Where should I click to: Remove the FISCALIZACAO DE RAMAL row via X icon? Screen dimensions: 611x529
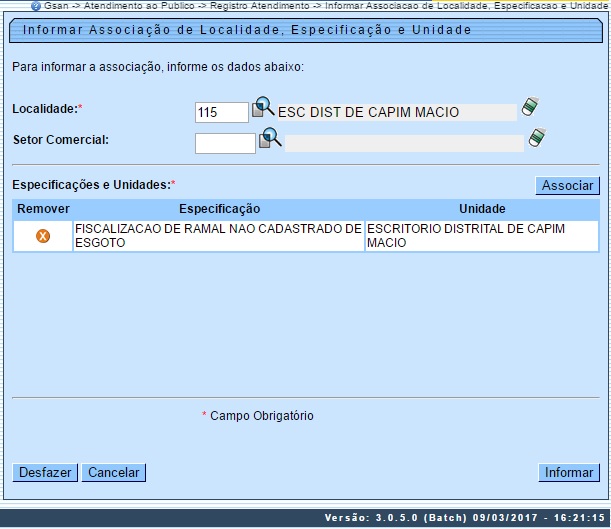coord(43,236)
